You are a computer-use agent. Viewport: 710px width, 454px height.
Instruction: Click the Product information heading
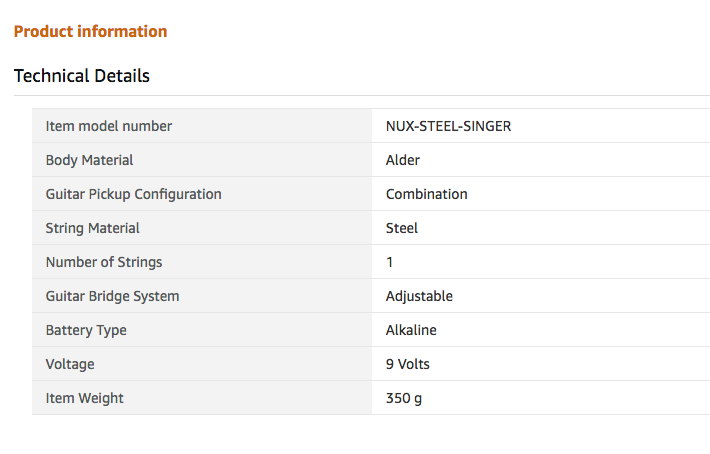click(91, 31)
